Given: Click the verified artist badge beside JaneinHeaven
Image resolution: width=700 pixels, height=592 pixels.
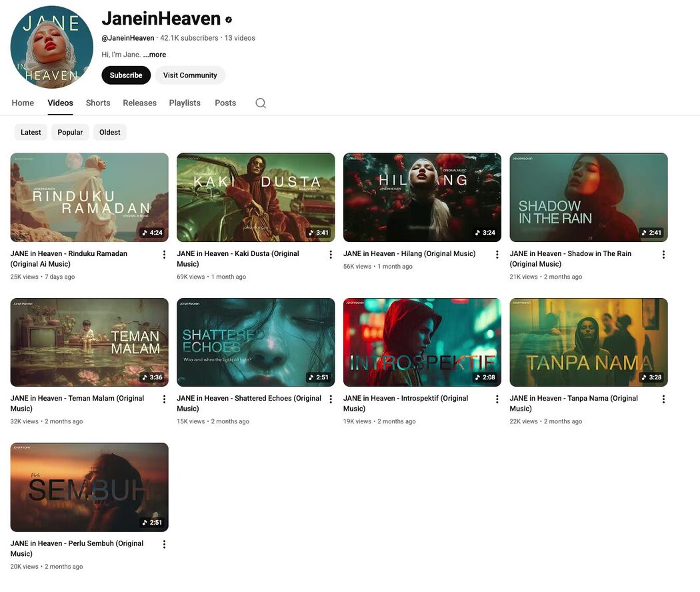Looking at the screenshot, I should [x=229, y=19].
